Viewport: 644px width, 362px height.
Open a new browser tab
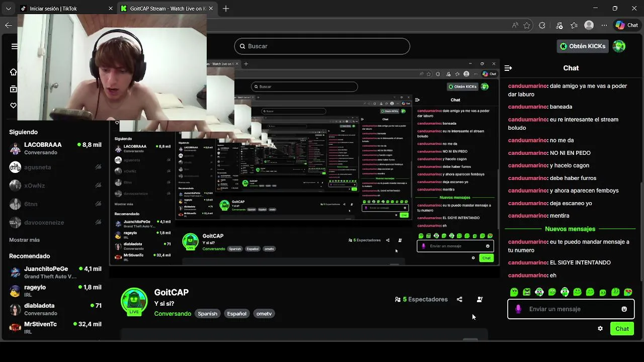click(226, 9)
